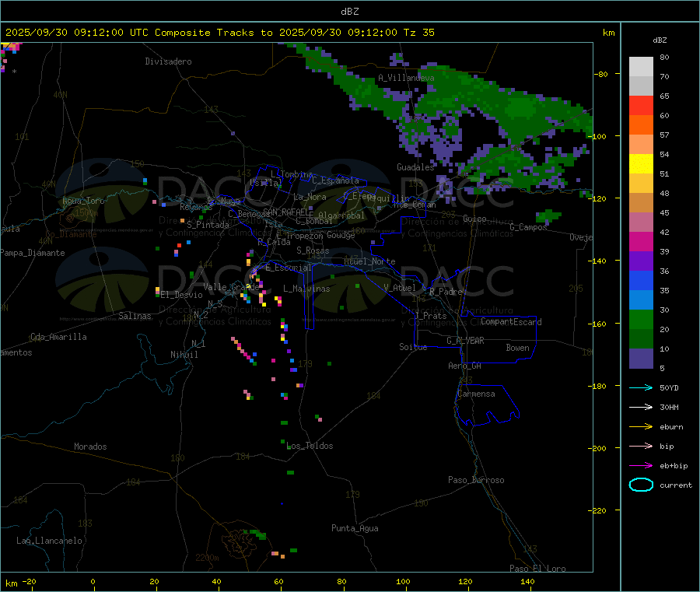Click the pink bip arrow legend icon
The height and width of the screenshot is (592, 700).
[641, 446]
